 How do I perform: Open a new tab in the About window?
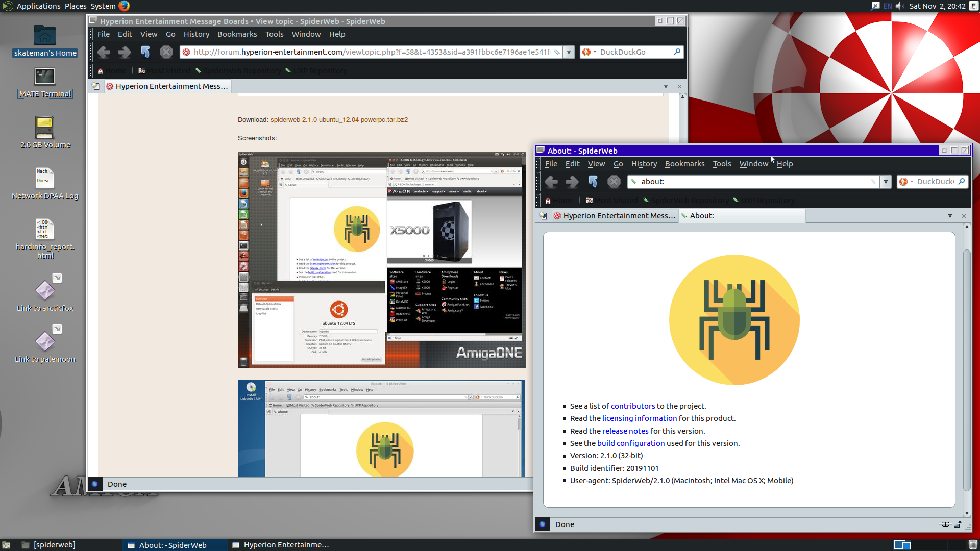pos(543,216)
